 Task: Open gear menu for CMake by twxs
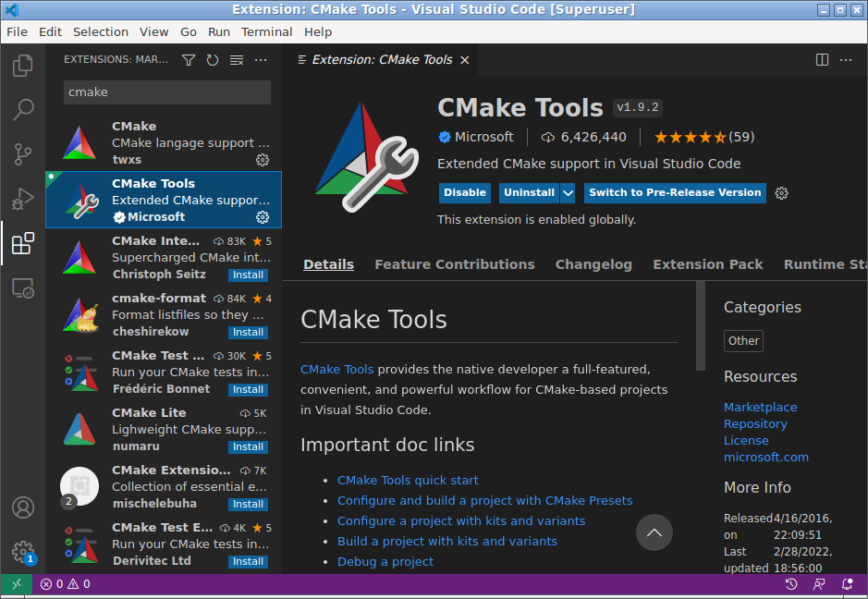click(263, 160)
